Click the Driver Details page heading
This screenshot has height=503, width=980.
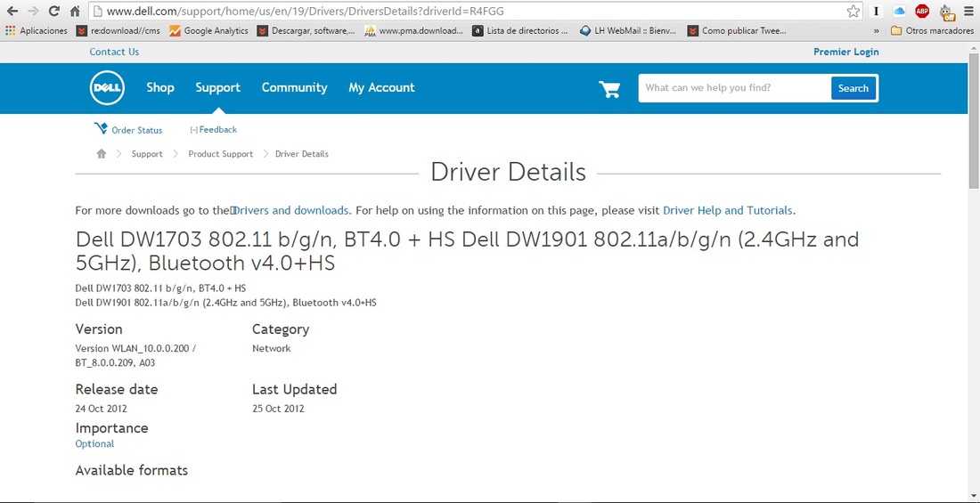(x=508, y=173)
